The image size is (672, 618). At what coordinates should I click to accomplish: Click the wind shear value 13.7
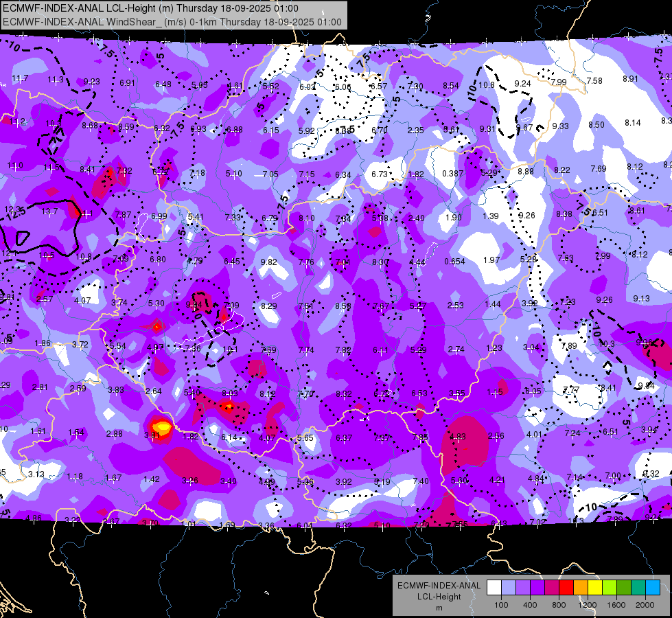point(49,211)
